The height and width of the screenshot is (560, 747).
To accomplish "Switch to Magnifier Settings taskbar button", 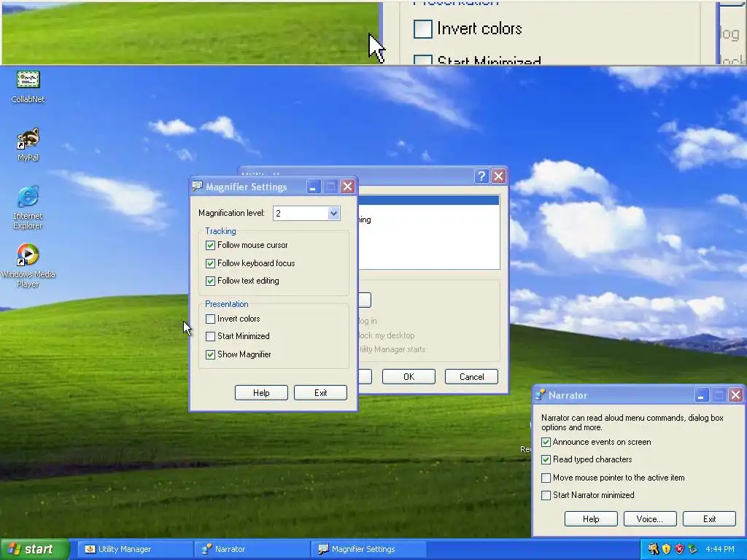I will (368, 549).
